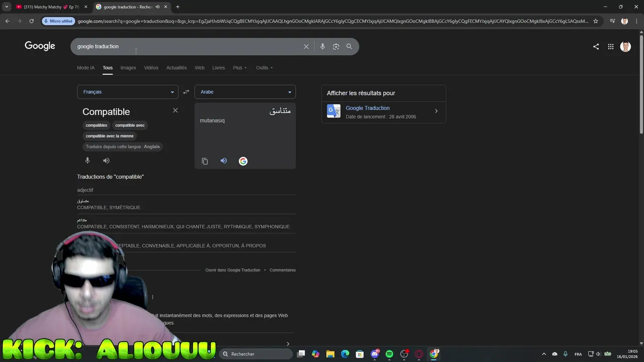Bookmark this page with star icon
This screenshot has height=362, width=644.
coord(596,21)
